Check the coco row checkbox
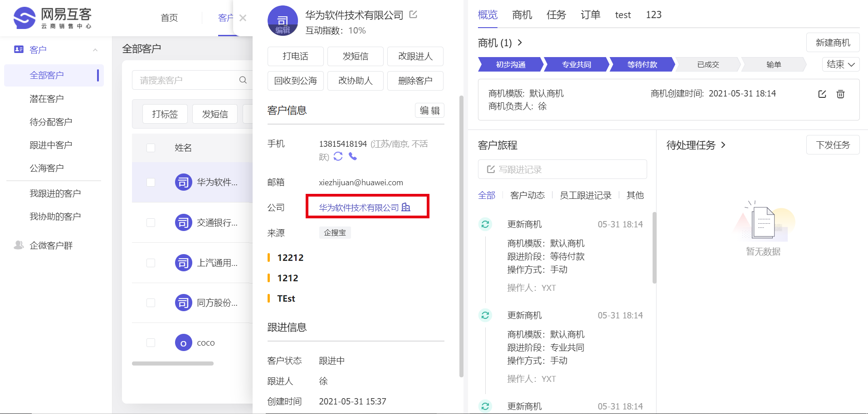This screenshot has height=414, width=868. [x=151, y=343]
